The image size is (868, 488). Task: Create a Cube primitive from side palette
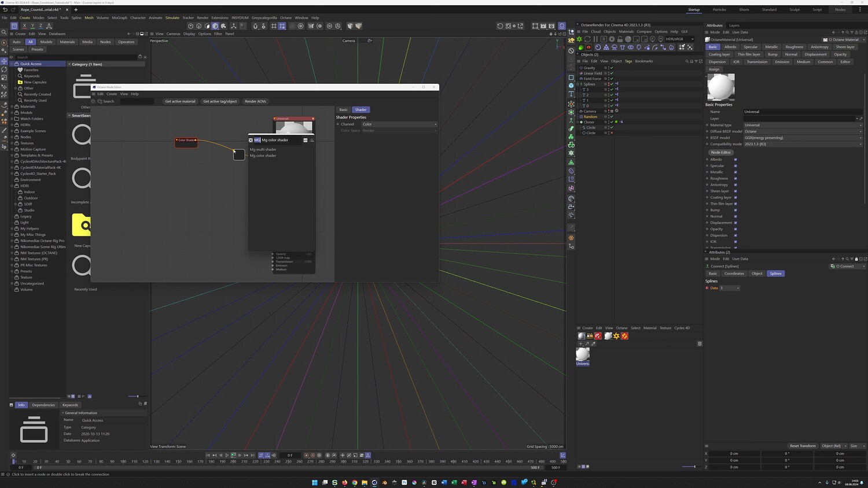click(x=571, y=86)
